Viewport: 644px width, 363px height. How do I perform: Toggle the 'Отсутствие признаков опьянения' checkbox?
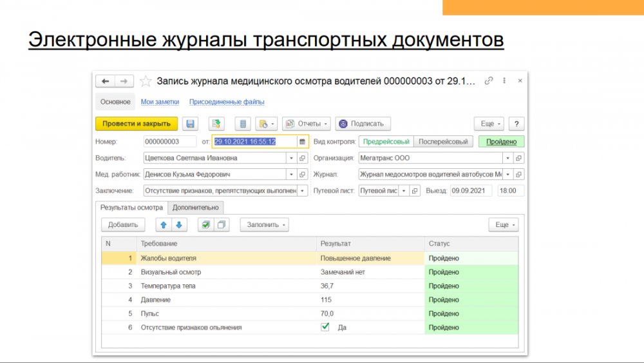(x=325, y=328)
